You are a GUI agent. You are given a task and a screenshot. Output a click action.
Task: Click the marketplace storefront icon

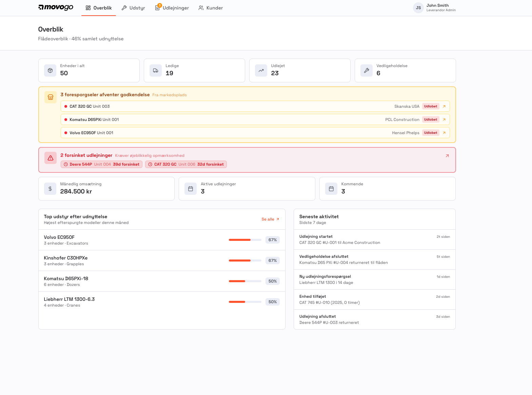tap(51, 97)
